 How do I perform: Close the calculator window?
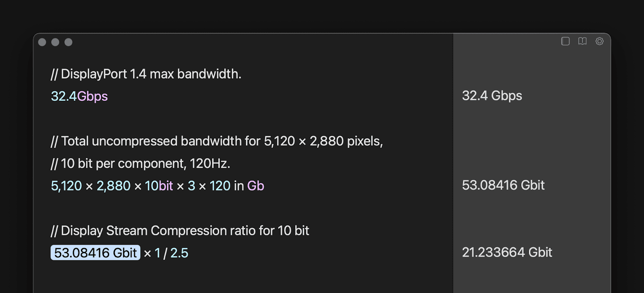tap(42, 42)
